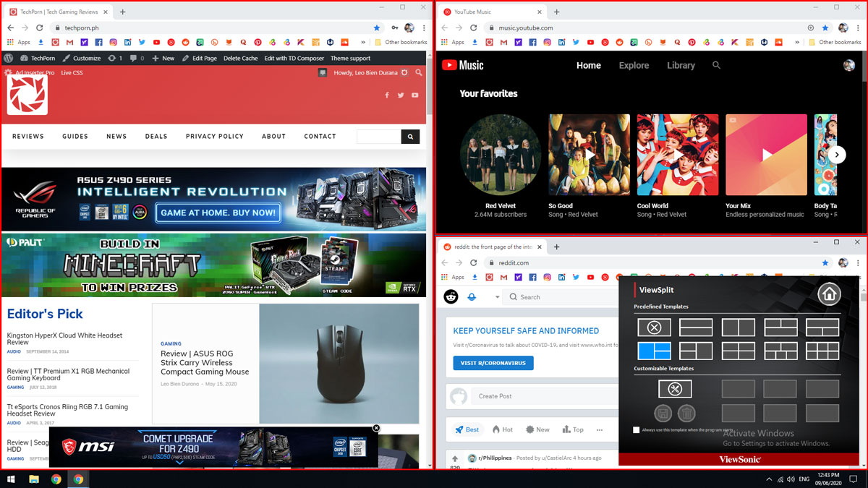Sort Reddit feed by Best
This screenshot has height=488, width=868.
(467, 429)
